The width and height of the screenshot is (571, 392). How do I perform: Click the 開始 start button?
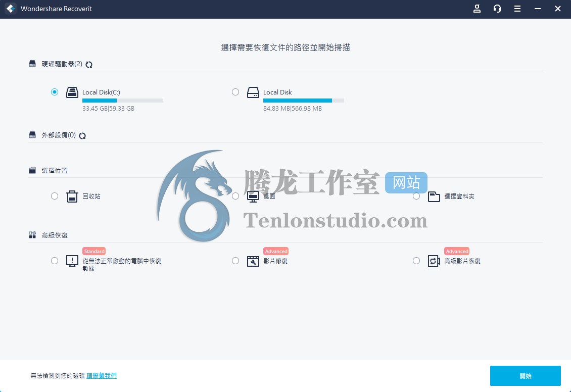(525, 376)
